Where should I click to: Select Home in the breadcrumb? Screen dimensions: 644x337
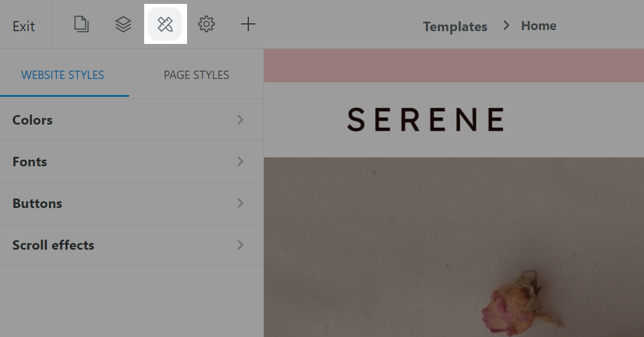pyautogui.click(x=538, y=26)
